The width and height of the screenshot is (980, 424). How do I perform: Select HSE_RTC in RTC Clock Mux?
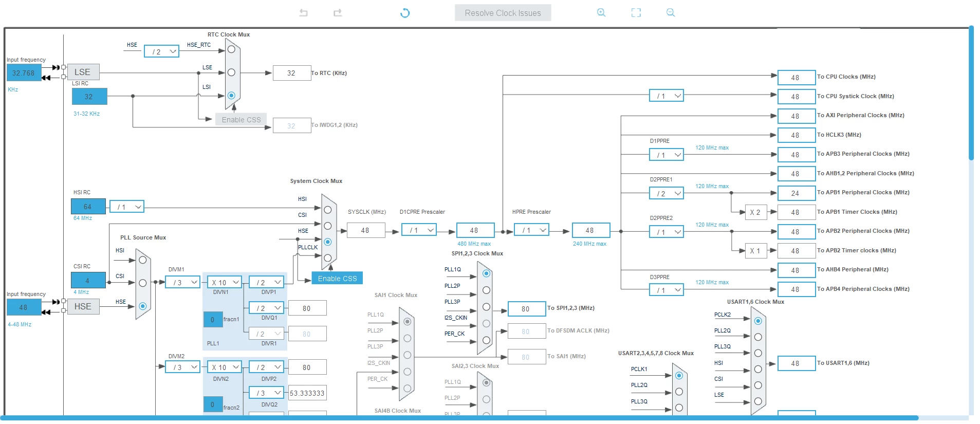point(231,49)
